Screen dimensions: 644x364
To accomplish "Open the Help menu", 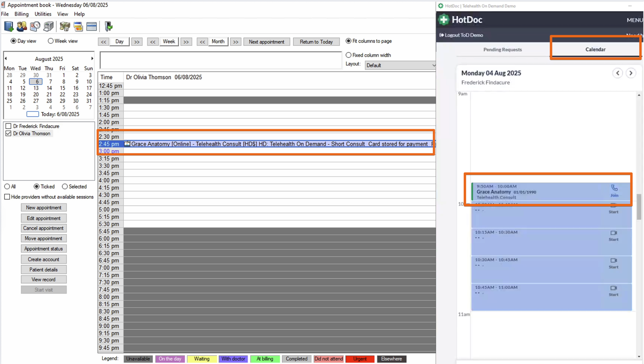I will (x=79, y=14).
